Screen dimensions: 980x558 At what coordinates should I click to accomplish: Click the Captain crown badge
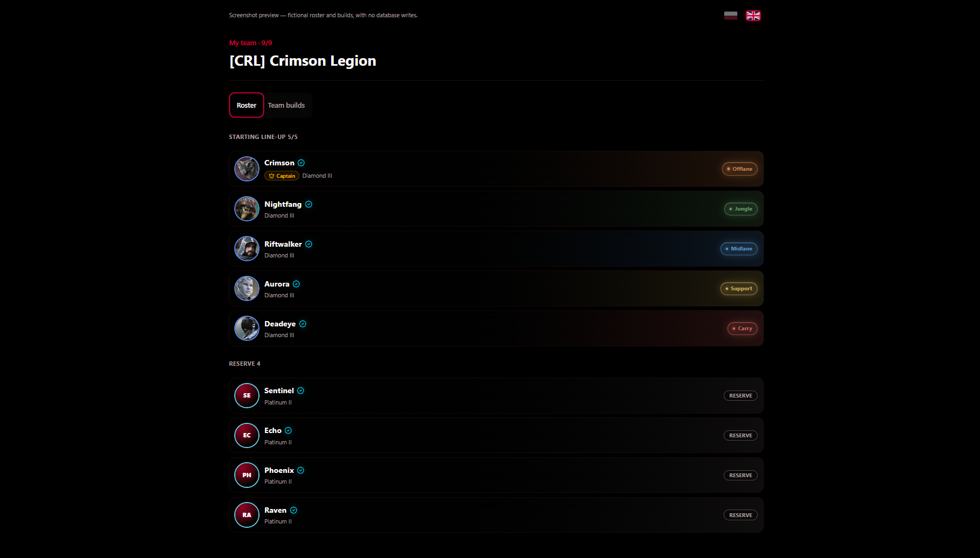click(282, 176)
